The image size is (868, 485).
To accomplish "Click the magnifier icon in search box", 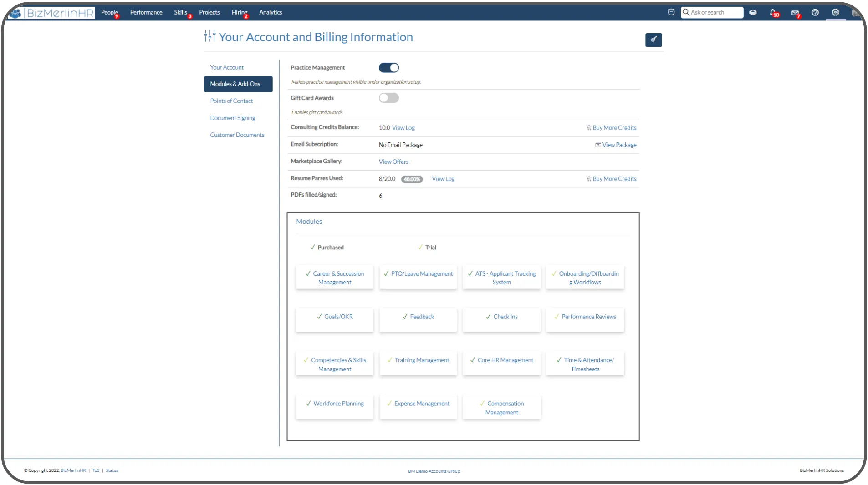I will tap(686, 12).
